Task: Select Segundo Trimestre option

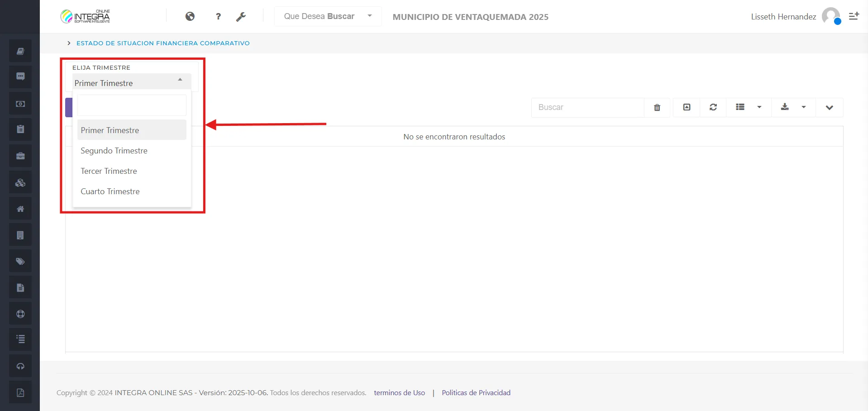Action: click(114, 151)
